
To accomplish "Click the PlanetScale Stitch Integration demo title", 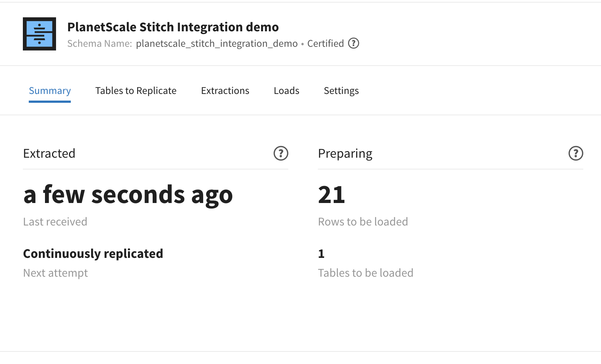I will tap(173, 27).
